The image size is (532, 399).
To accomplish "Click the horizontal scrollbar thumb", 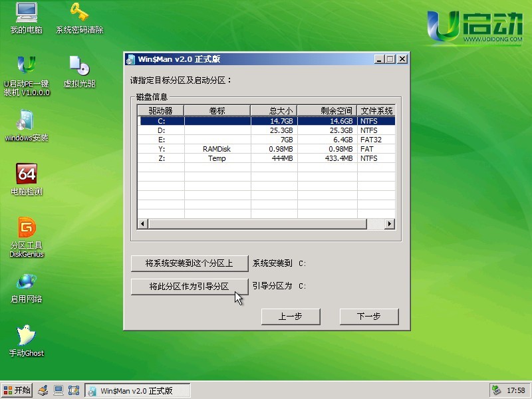I will point(257,224).
